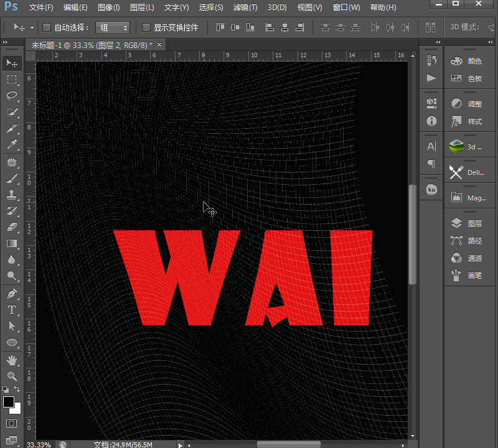The image size is (498, 448).
Task: Enable the 自动选择 checkbox
Action: [47, 27]
